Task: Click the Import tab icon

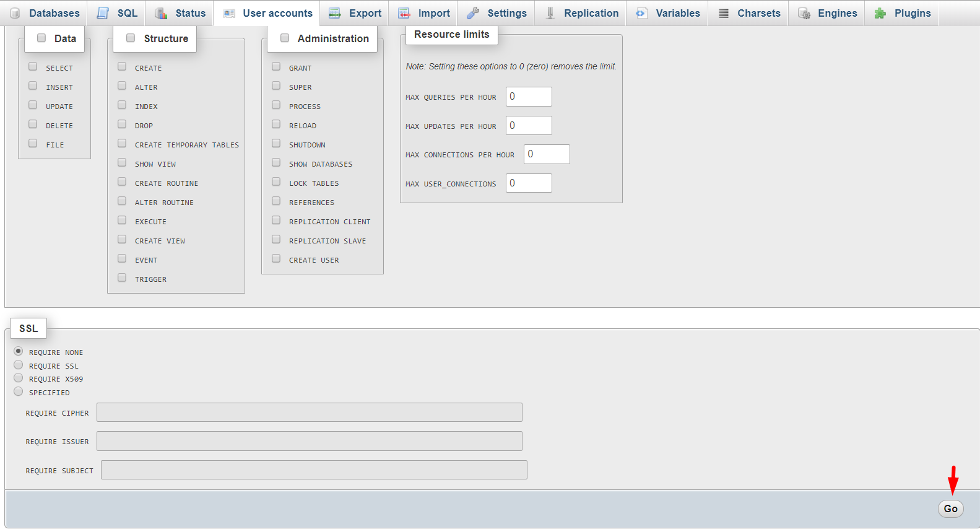Action: coord(404,13)
